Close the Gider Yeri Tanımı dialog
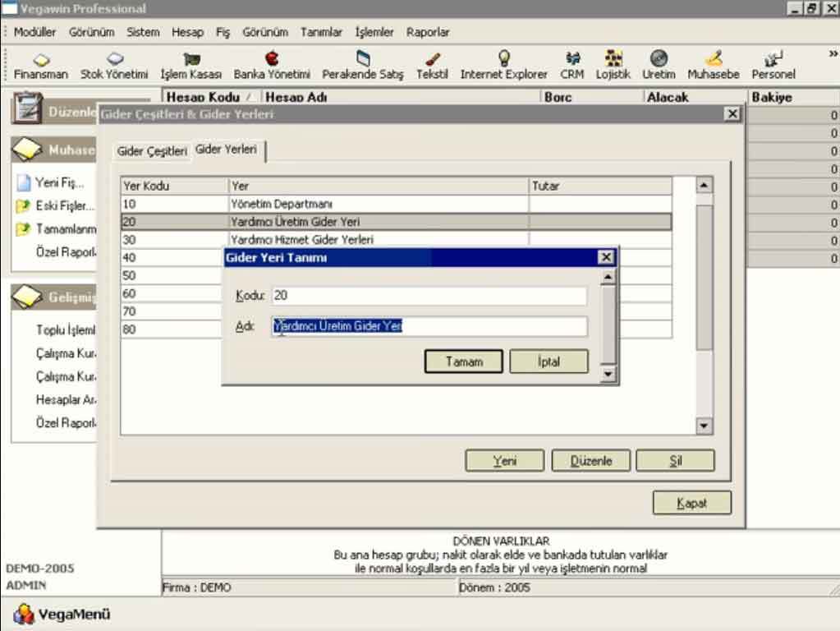 click(606, 257)
